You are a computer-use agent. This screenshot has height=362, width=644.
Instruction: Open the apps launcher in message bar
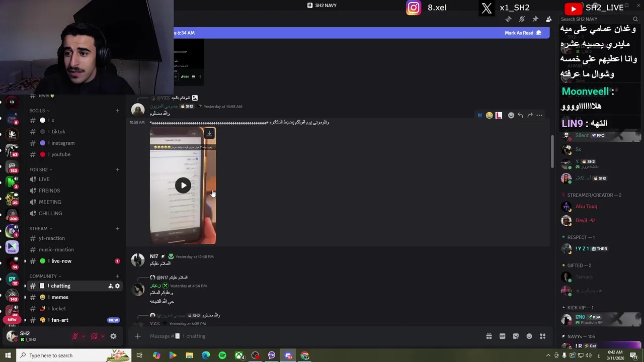click(542, 336)
